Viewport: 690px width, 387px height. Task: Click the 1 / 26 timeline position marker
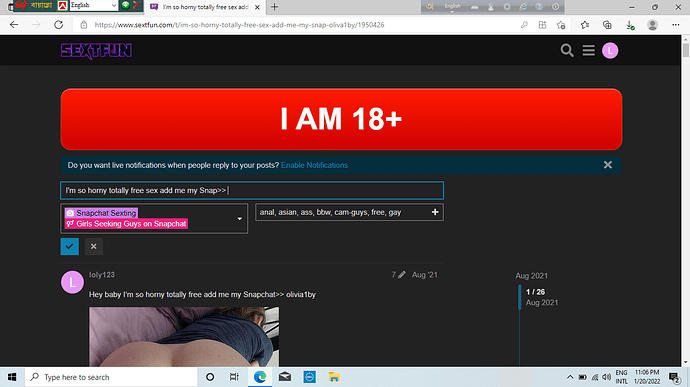click(x=535, y=292)
